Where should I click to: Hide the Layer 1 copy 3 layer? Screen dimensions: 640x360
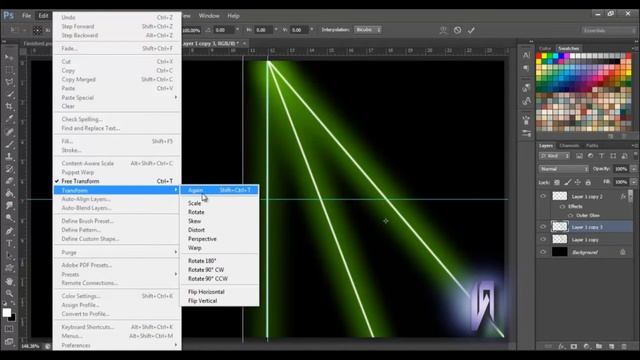click(543, 227)
